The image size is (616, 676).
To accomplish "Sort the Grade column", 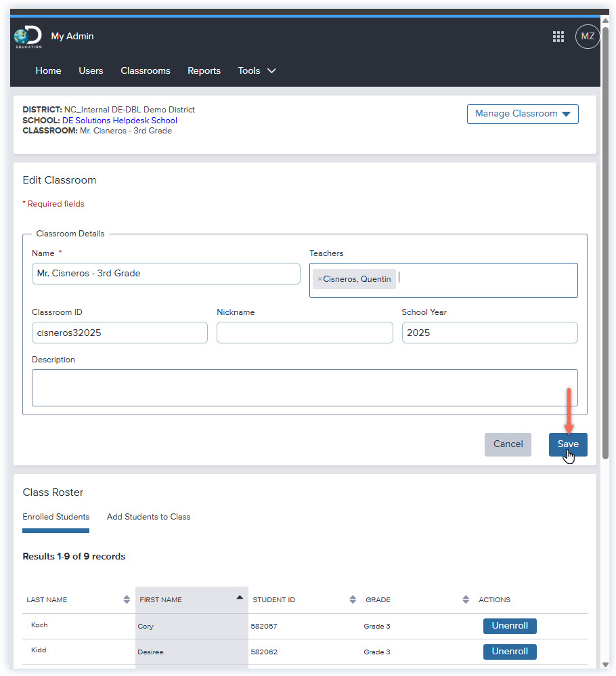I will (x=466, y=599).
